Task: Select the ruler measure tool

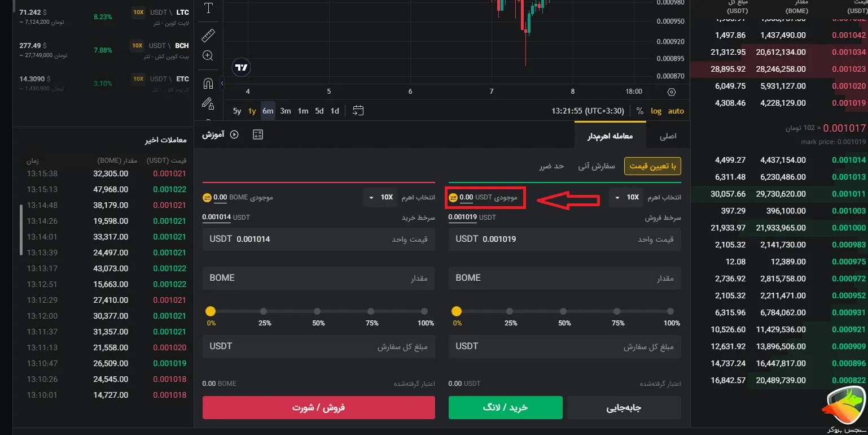Action: pyautogui.click(x=208, y=36)
